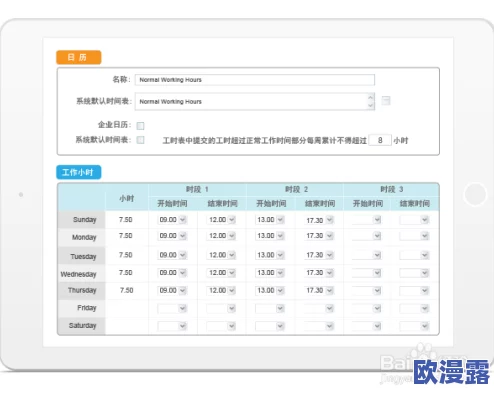Click the 时段 1 header
Screen dimensions: 494x393
(197, 189)
